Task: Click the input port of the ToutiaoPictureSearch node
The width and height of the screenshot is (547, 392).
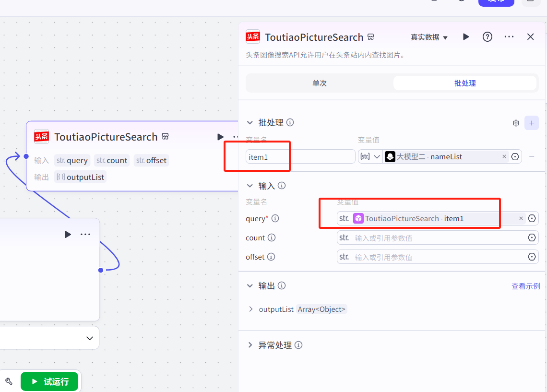Action: (x=26, y=156)
